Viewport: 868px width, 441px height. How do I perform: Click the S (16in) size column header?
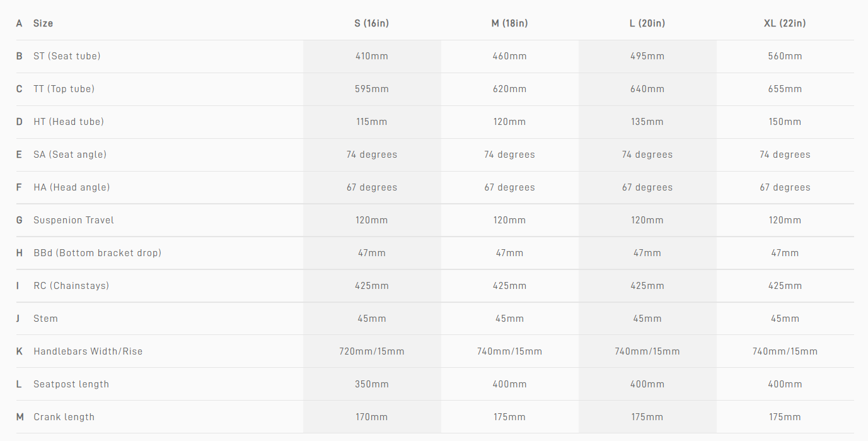pos(371,23)
